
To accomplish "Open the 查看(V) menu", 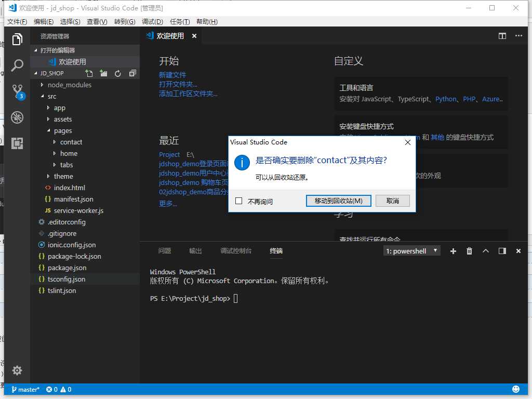I will (97, 22).
